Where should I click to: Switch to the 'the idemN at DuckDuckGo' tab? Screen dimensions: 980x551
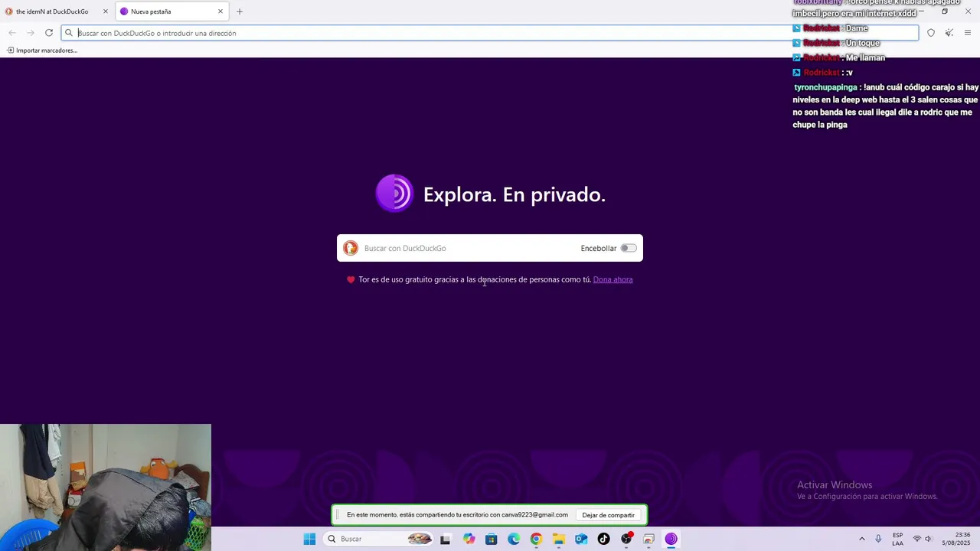(55, 11)
